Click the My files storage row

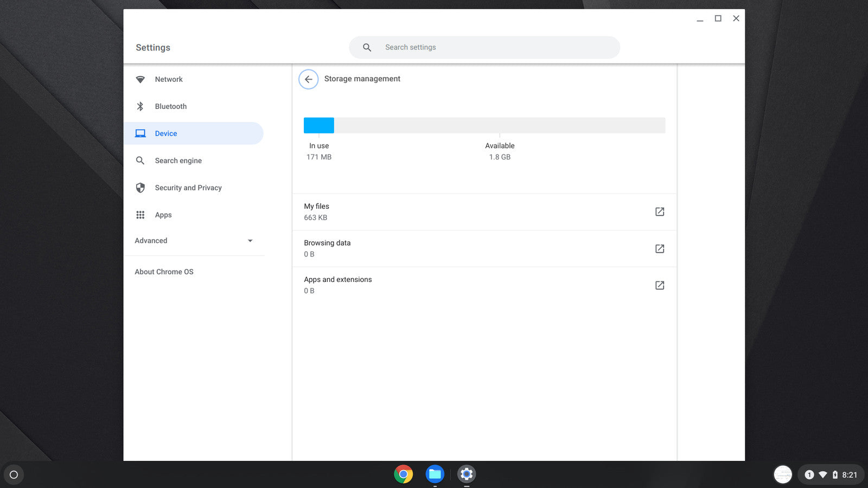(461, 212)
